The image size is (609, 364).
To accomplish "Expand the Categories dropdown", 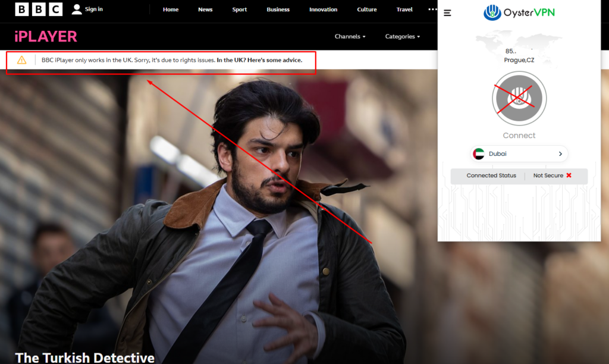I will point(402,36).
